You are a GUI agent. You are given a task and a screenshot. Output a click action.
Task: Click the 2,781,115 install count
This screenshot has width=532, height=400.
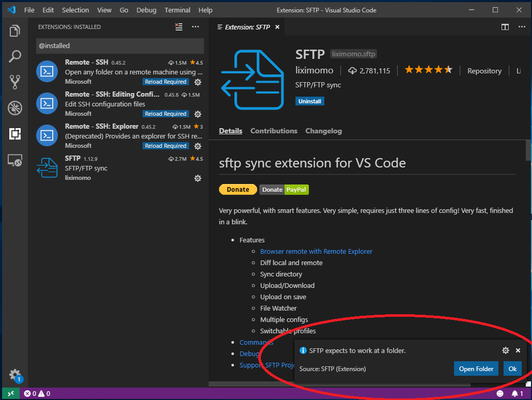coord(369,71)
